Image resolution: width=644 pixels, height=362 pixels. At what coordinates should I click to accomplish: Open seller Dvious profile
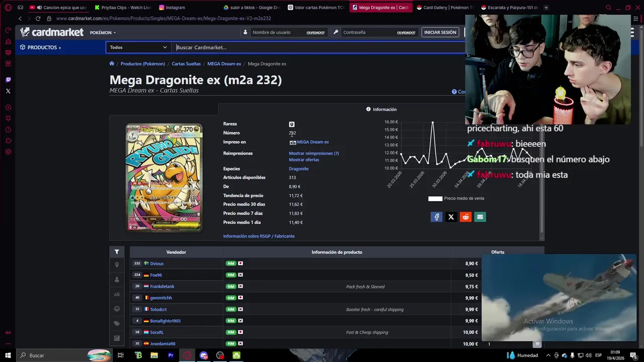click(156, 263)
